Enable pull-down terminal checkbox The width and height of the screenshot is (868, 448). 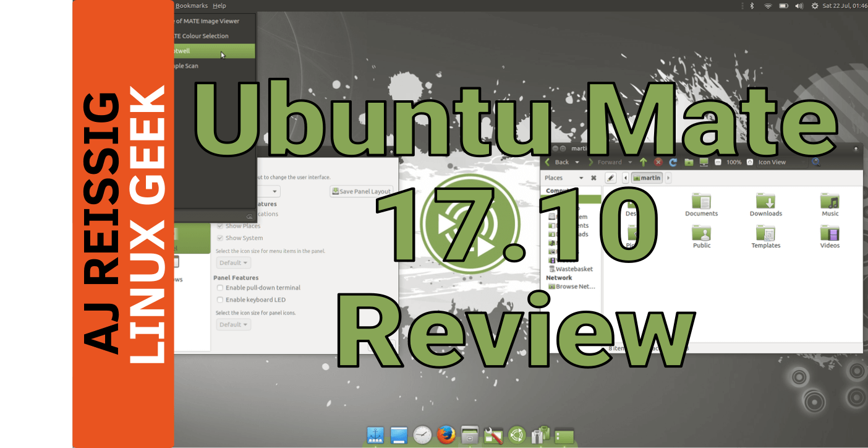[x=219, y=288]
